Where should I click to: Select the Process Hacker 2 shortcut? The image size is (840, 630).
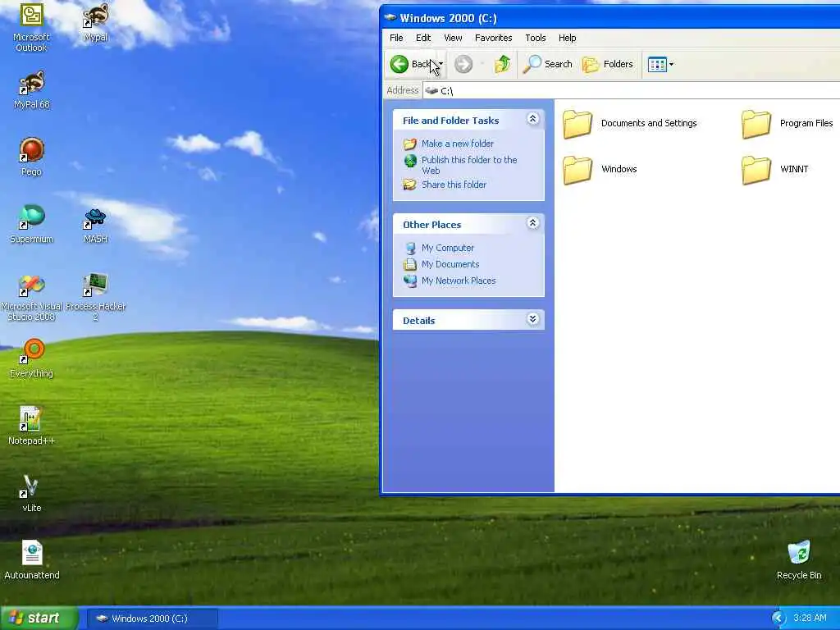pyautogui.click(x=95, y=297)
